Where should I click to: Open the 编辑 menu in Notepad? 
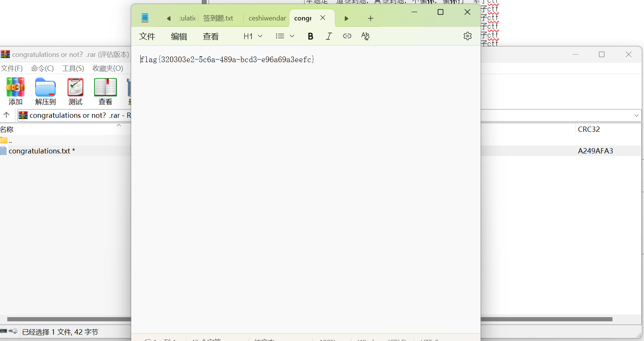click(179, 36)
